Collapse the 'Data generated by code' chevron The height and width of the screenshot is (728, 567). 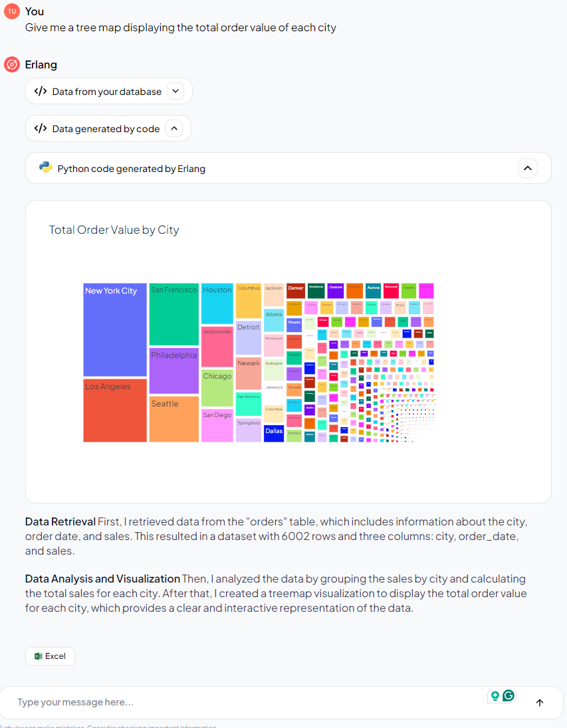(x=173, y=129)
